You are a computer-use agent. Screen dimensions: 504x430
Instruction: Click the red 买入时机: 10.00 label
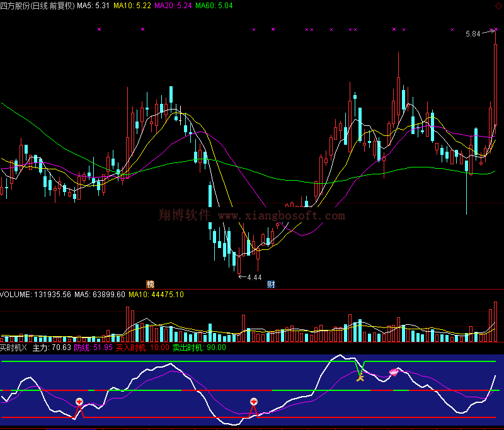(134, 347)
